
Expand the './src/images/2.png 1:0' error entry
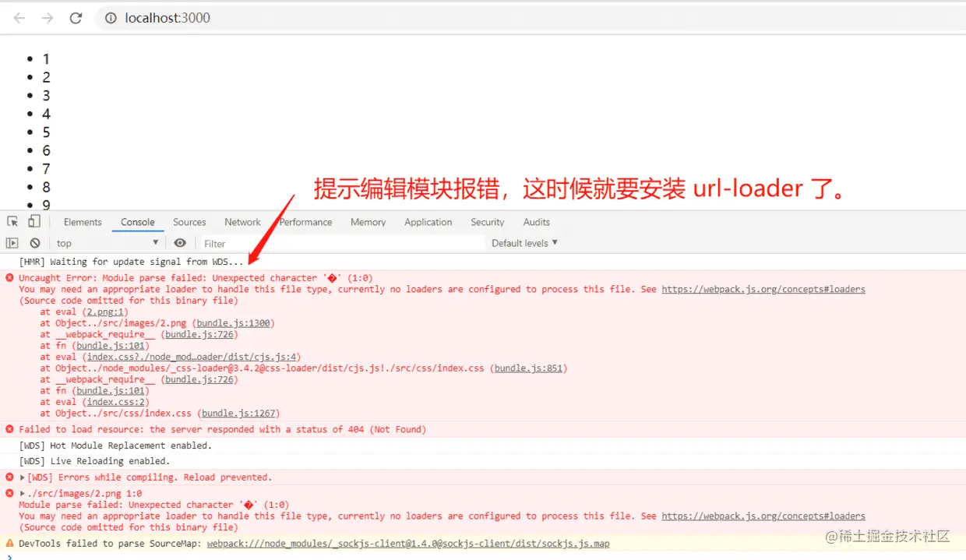23,494
